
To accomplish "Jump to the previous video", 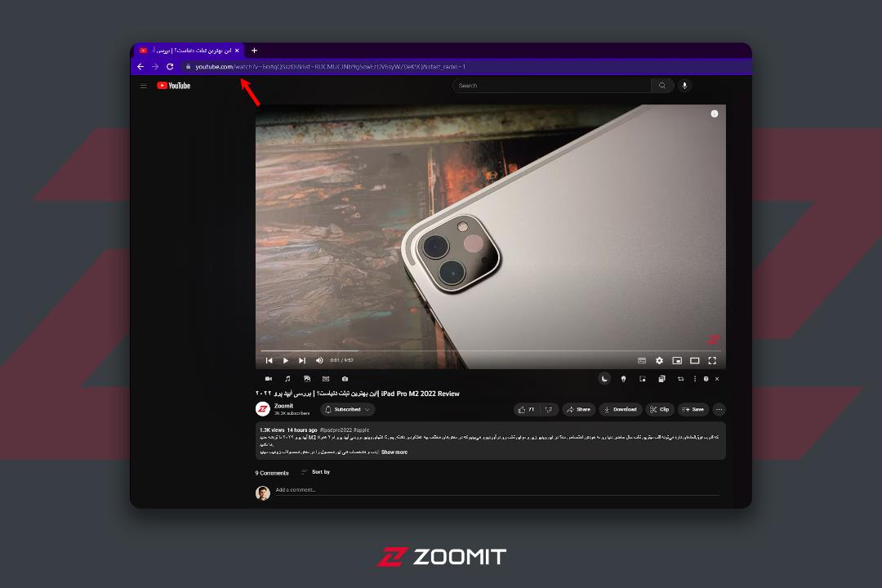I will coord(269,360).
